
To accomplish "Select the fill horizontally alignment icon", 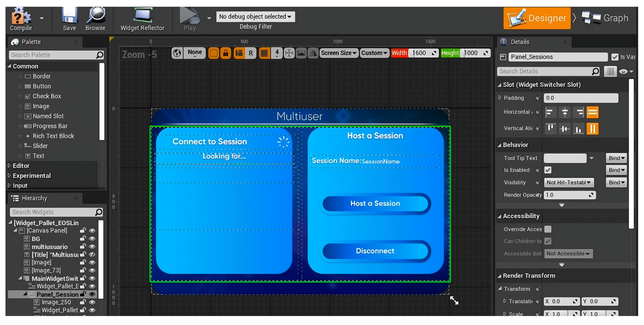I will tap(592, 112).
